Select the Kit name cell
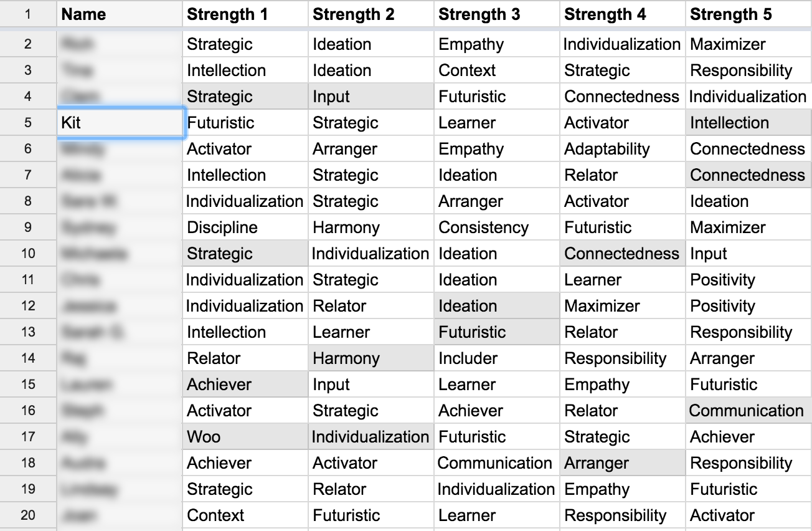Viewport: 812px width, 531px height. (121, 123)
